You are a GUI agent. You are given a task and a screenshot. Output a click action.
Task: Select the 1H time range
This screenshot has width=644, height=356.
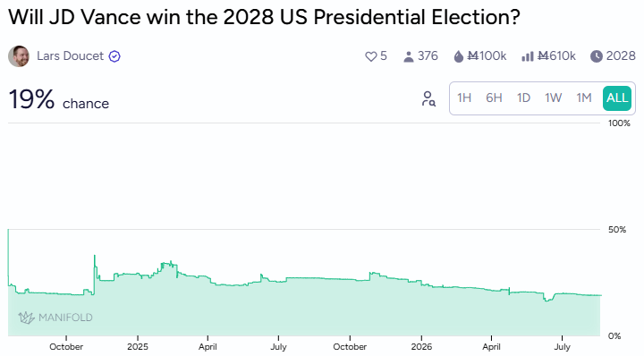tap(464, 98)
